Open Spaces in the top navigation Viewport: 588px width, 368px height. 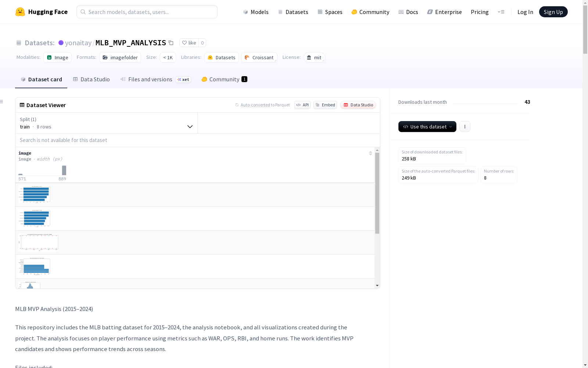330,12
